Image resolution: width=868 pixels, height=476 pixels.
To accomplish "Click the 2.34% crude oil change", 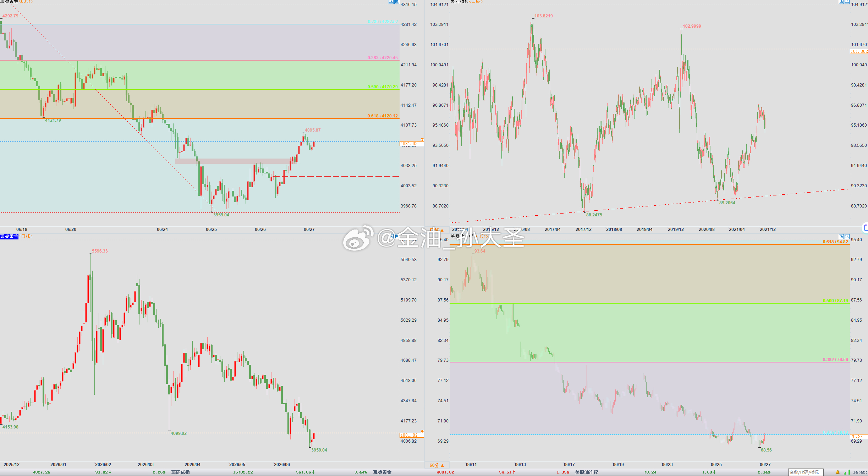I will [764, 472].
